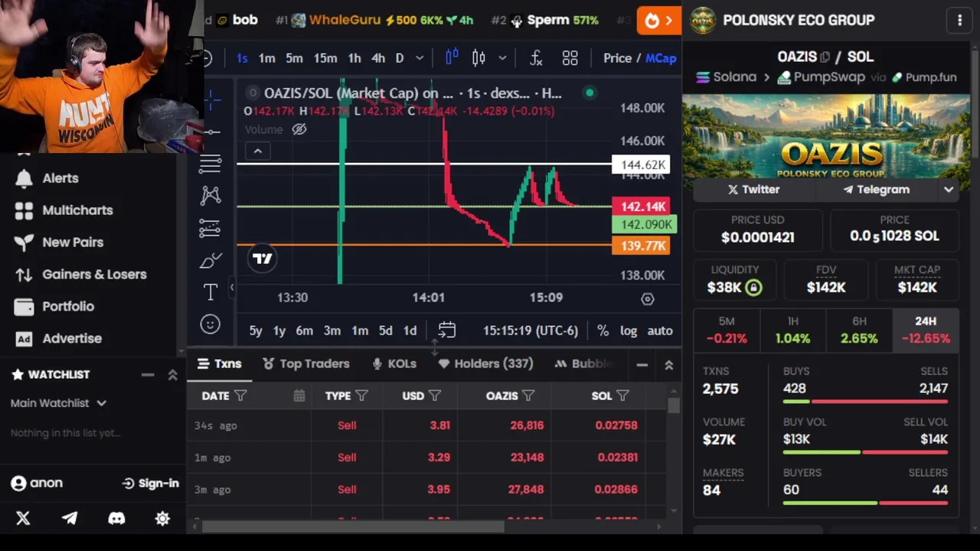Minimize the transactions panel

tap(642, 365)
